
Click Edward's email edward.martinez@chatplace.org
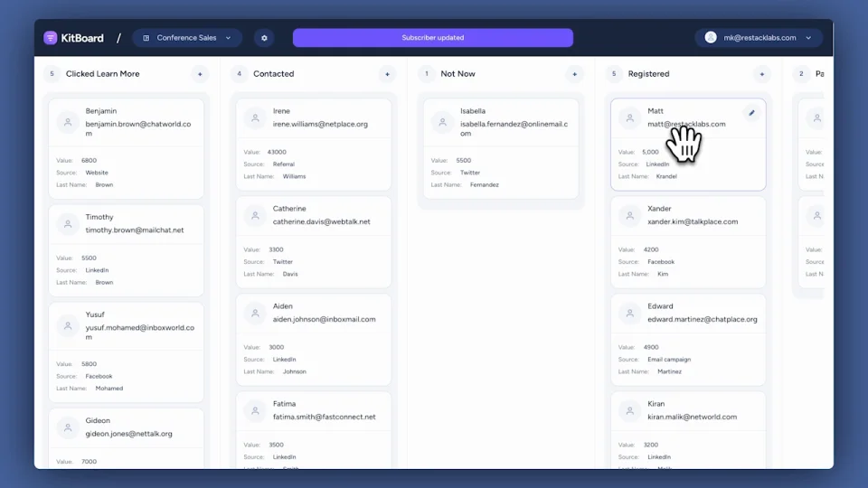point(702,319)
